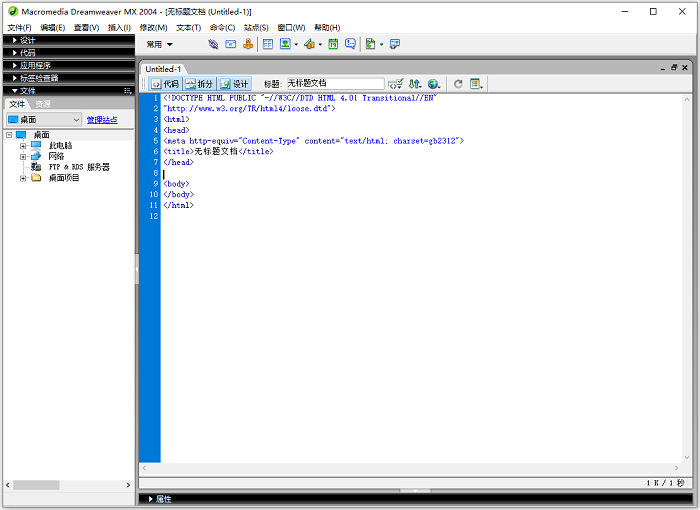
Task: Expand the 此电脑 tree node
Action: (23, 145)
